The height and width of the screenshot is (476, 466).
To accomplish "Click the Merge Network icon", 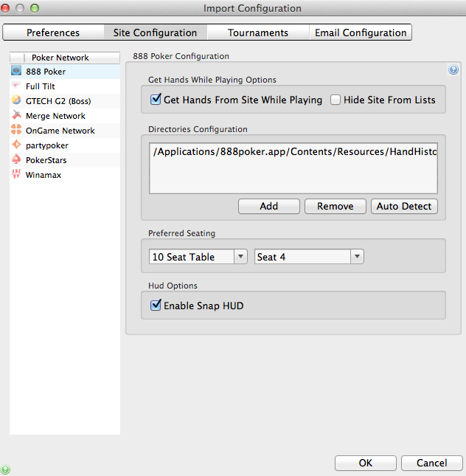I will pos(16,114).
